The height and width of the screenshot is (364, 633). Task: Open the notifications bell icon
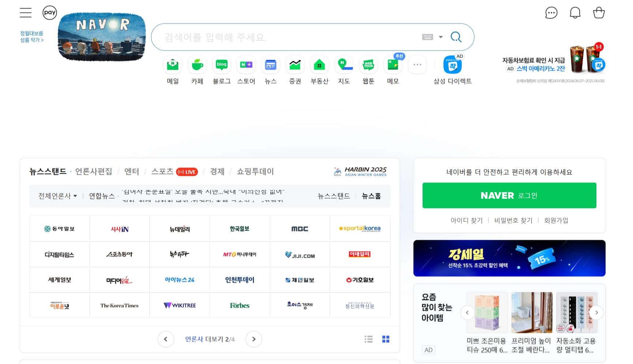[x=575, y=13]
